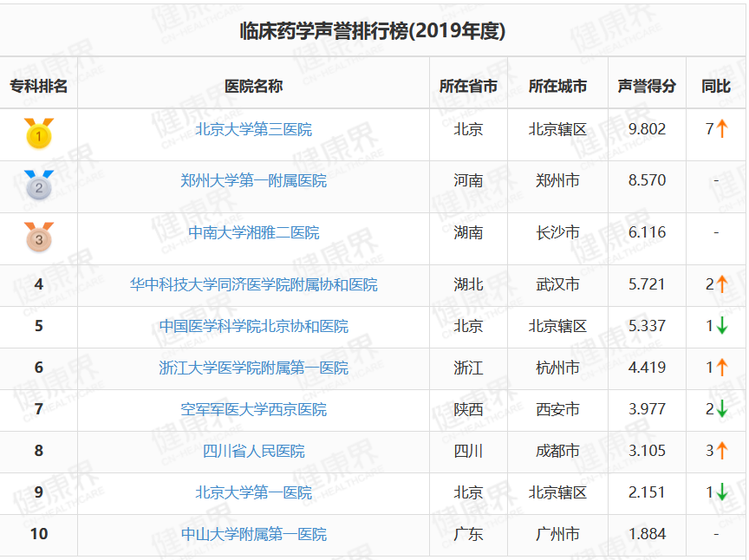Click the province cell 四川
This screenshot has width=749, height=560.
point(468,451)
